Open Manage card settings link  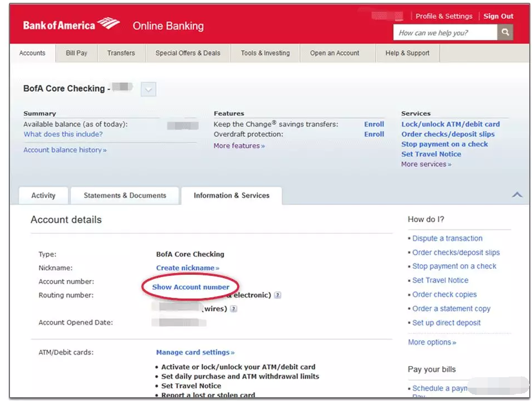(x=195, y=352)
